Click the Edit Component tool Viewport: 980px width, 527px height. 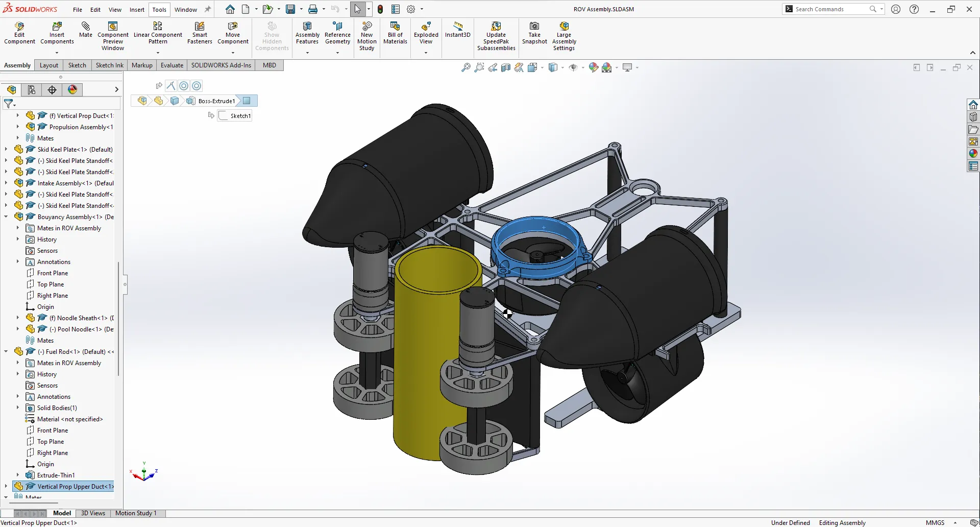[x=19, y=33]
